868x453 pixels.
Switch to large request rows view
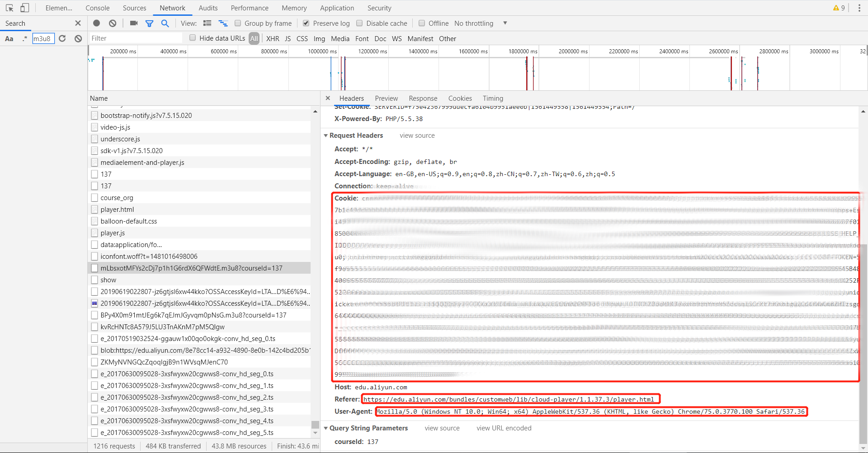tap(208, 23)
